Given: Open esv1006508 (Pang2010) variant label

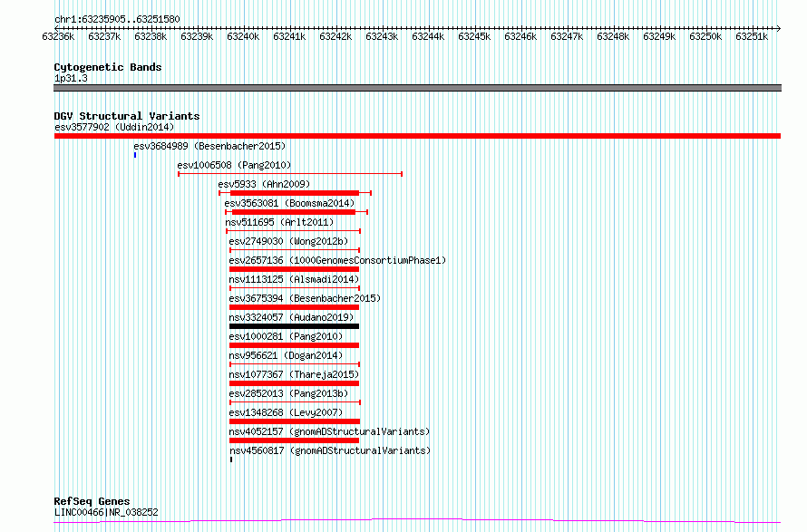Looking at the screenshot, I should click(234, 165).
